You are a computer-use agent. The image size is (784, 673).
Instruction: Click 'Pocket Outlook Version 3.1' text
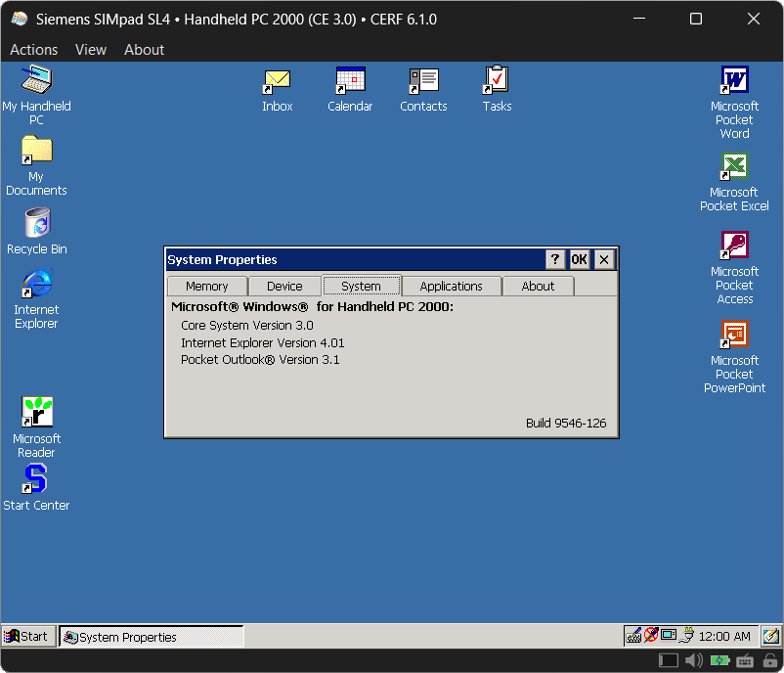260,360
